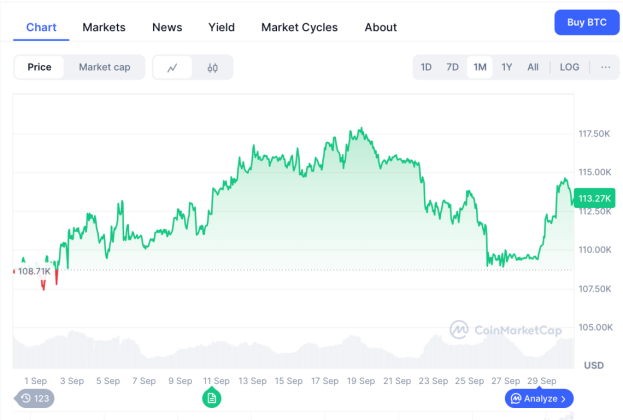Image resolution: width=623 pixels, height=420 pixels.
Task: Select the Market cap toggle option
Action: (104, 67)
